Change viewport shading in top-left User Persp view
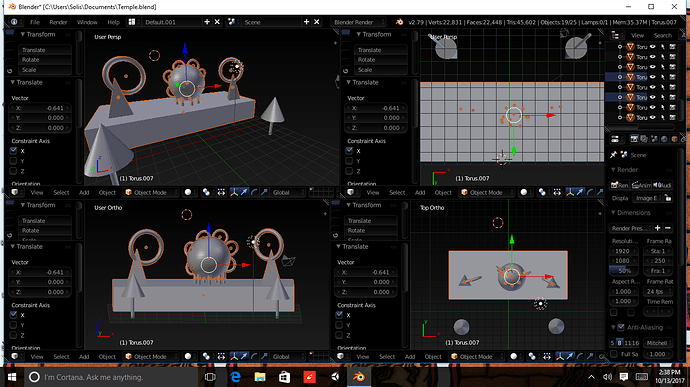This screenshot has height=387, width=690. [x=190, y=192]
